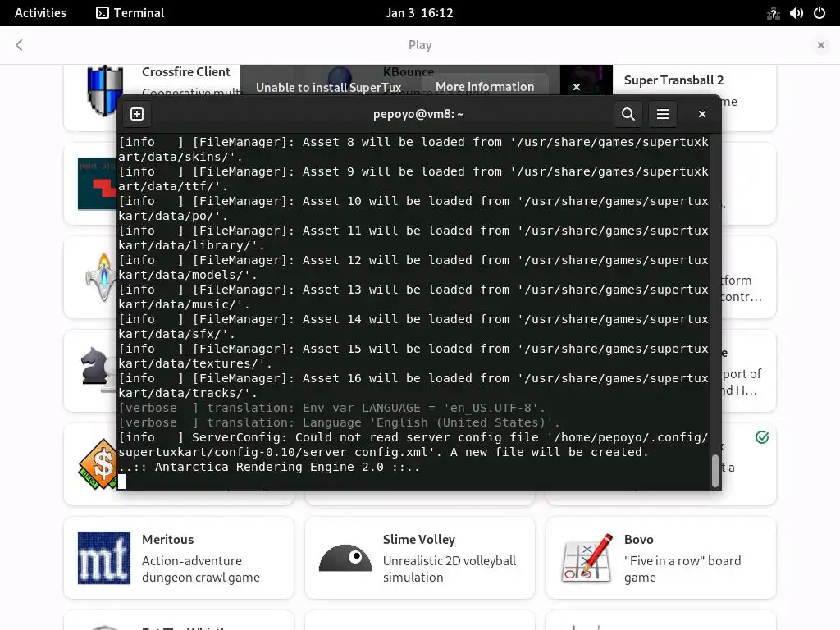The image size is (840, 630).
Task: Click the installed checkmark badge
Action: click(x=762, y=438)
